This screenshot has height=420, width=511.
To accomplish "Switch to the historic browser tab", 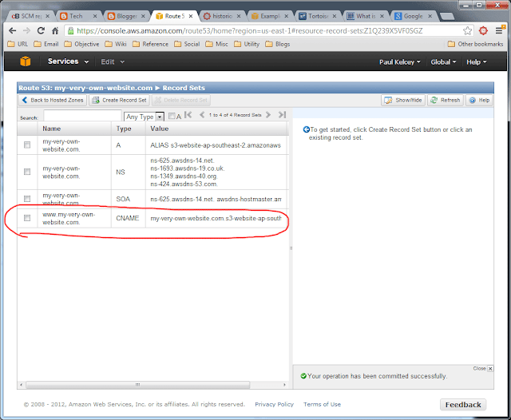I will pyautogui.click(x=220, y=16).
